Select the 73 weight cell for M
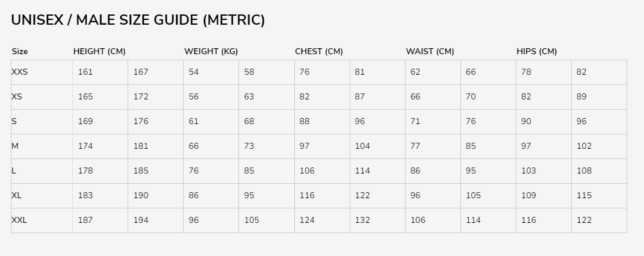The image size is (644, 256). click(249, 146)
